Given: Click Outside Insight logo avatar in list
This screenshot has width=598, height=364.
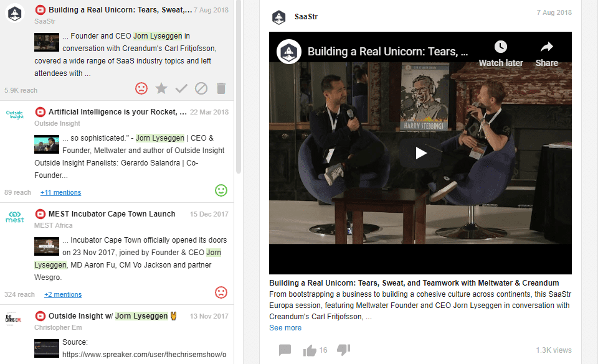Looking at the screenshot, I should coord(15,114).
